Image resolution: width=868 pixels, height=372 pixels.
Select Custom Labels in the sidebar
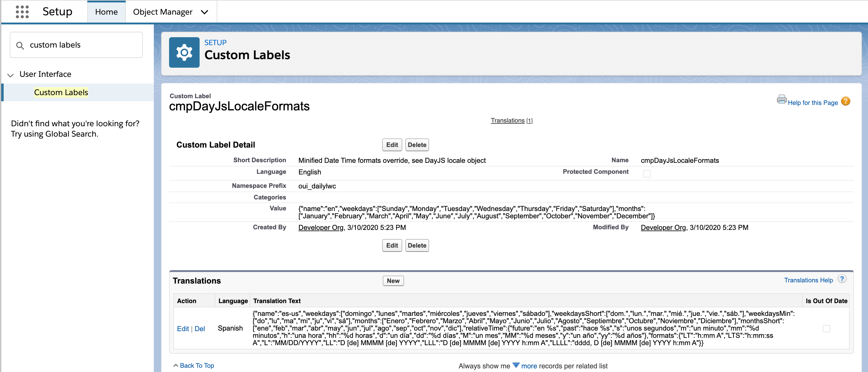coord(61,92)
